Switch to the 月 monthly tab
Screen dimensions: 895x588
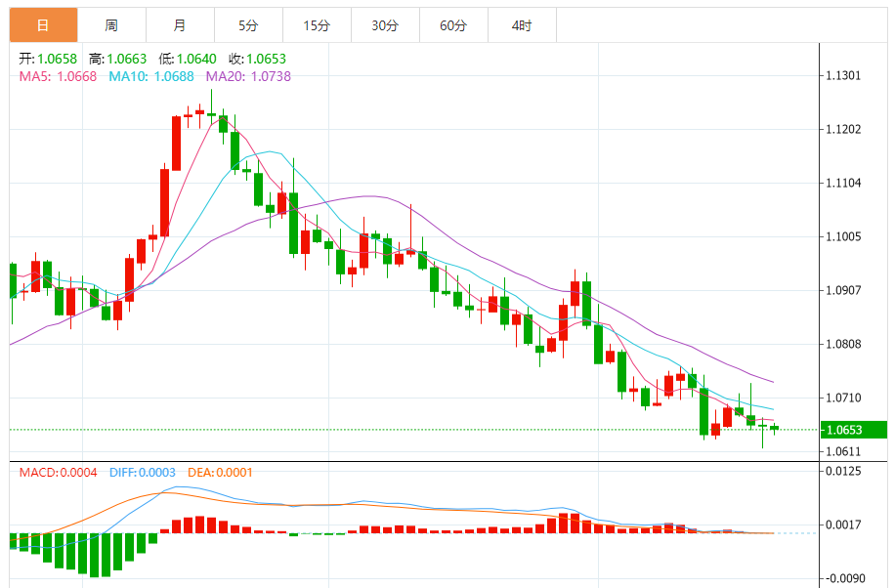pos(181,25)
